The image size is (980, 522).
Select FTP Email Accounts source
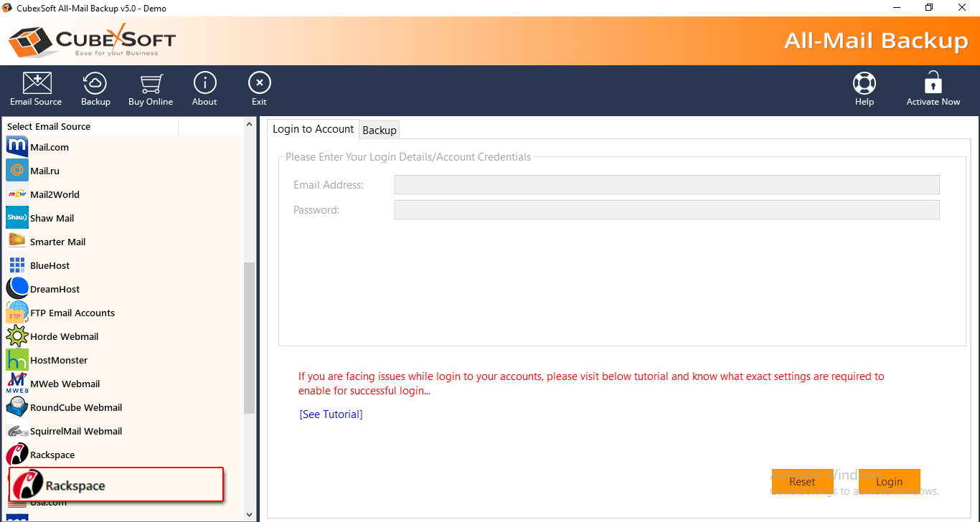(x=72, y=313)
